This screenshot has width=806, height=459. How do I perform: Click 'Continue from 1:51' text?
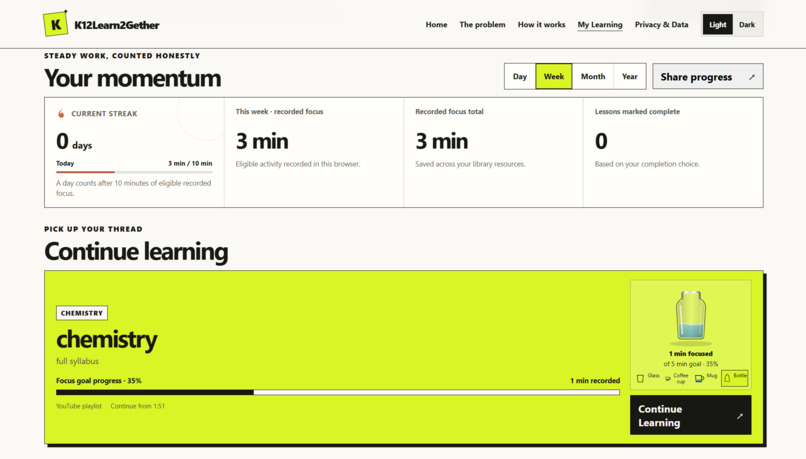138,406
